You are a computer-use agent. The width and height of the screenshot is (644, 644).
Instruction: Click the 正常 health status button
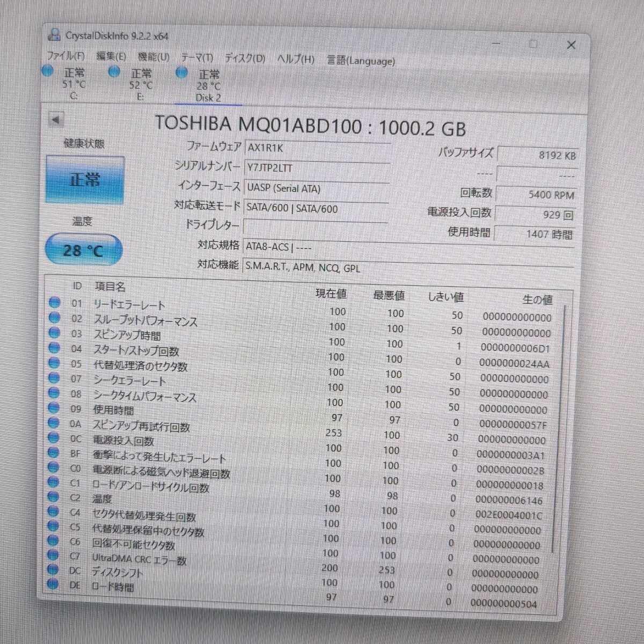coord(85,180)
